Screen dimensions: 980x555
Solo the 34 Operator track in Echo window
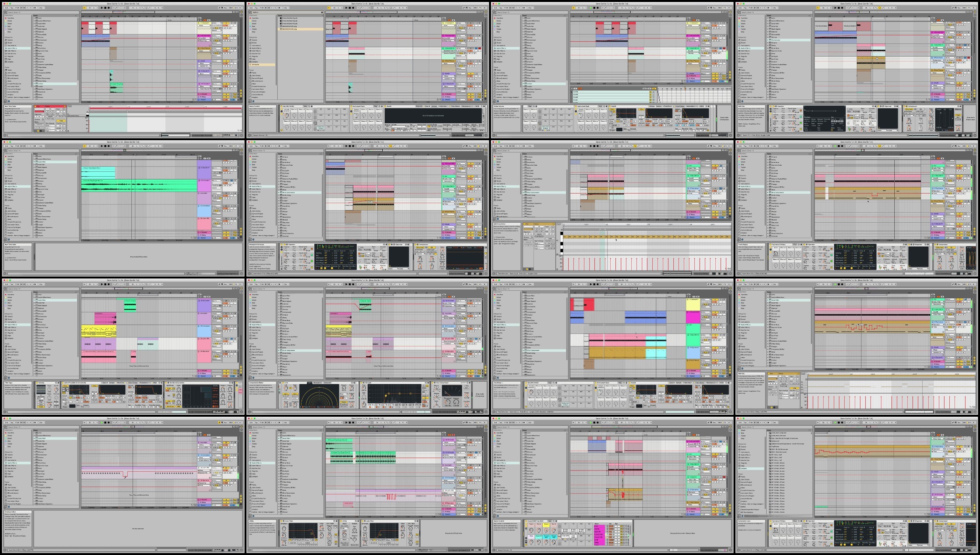point(476,351)
